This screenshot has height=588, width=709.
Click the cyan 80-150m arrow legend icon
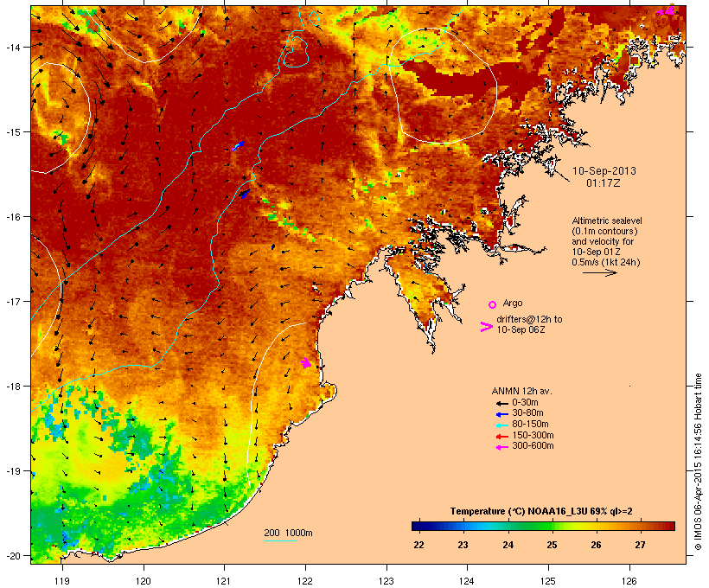(x=502, y=425)
